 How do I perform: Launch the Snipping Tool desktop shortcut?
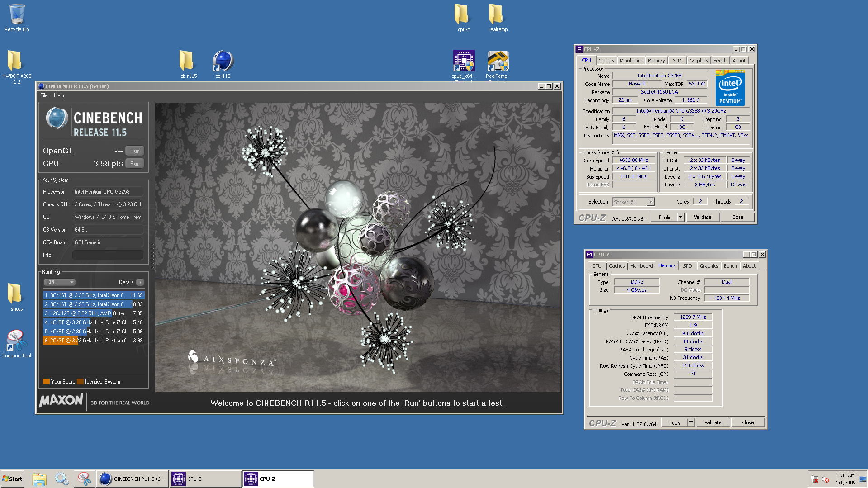tap(17, 344)
